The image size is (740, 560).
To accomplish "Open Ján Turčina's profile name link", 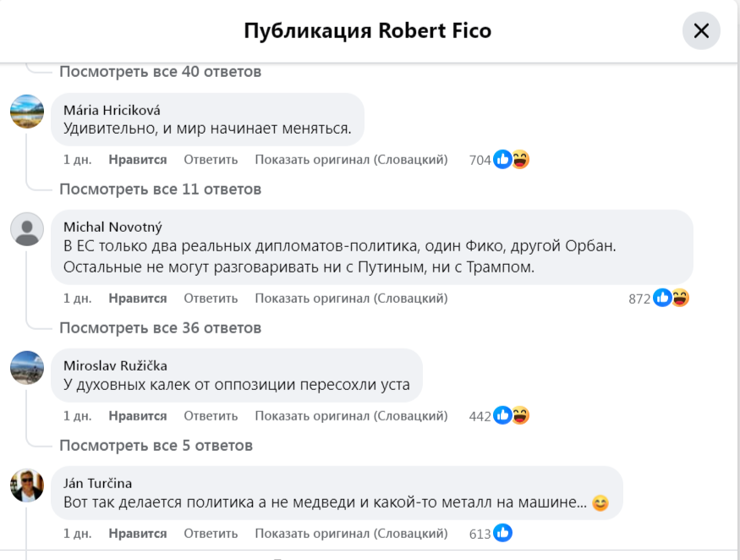I will coord(96,483).
